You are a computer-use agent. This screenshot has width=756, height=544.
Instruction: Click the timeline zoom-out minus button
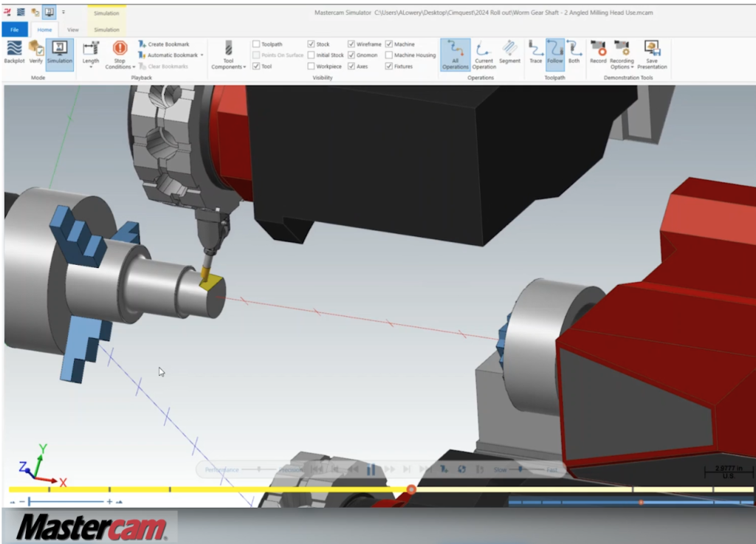(x=21, y=502)
